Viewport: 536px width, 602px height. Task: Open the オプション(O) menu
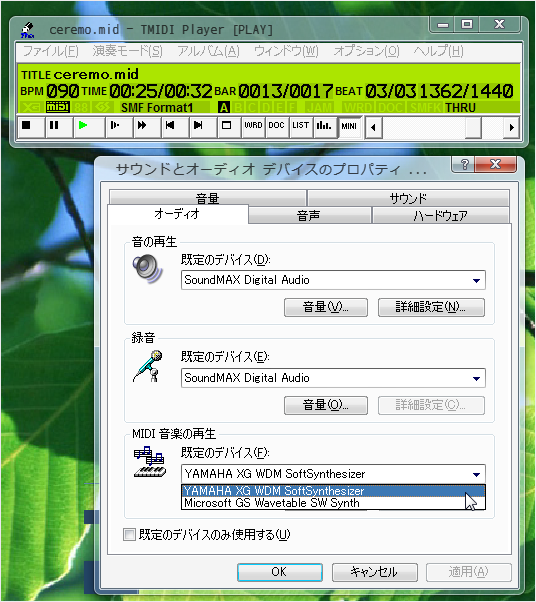pos(366,51)
